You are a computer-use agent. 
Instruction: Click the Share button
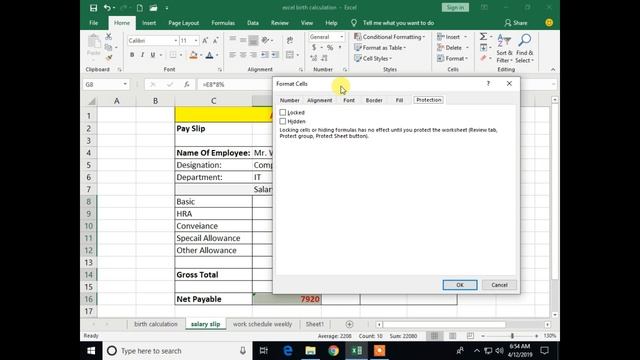516,23
